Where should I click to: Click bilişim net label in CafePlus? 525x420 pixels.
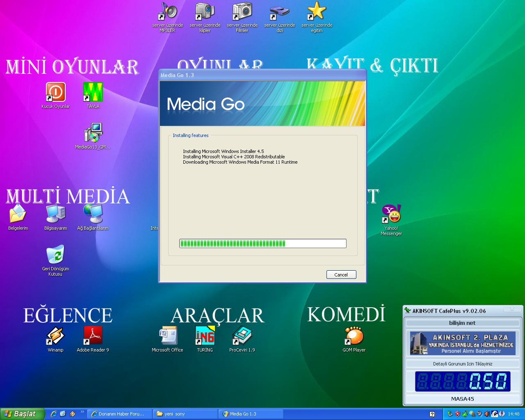point(462,323)
